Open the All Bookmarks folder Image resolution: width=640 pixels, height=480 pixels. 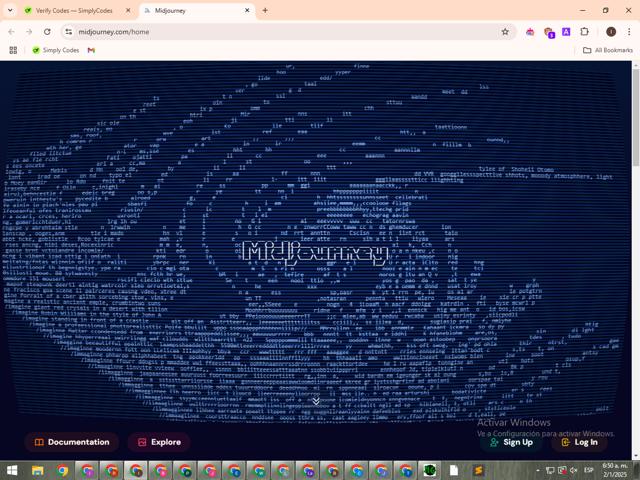[608, 50]
